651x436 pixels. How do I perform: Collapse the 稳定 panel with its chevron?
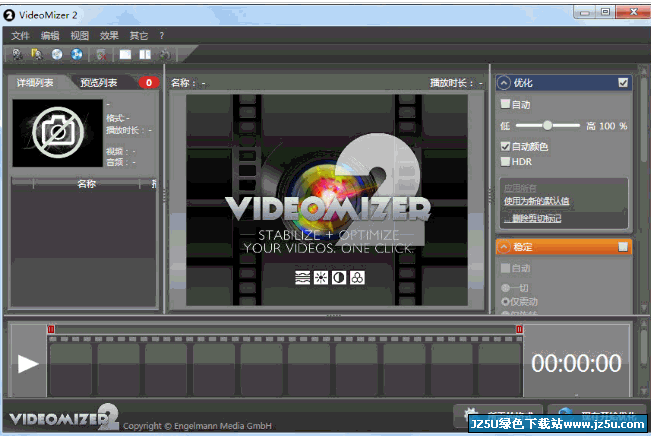(504, 247)
